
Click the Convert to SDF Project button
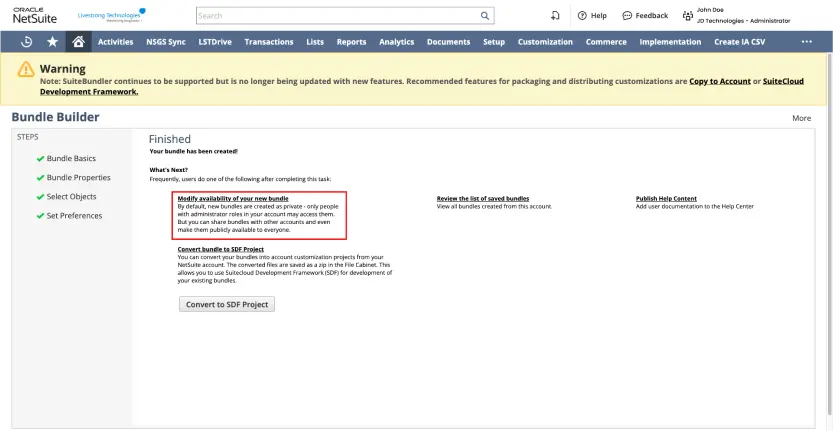(227, 305)
